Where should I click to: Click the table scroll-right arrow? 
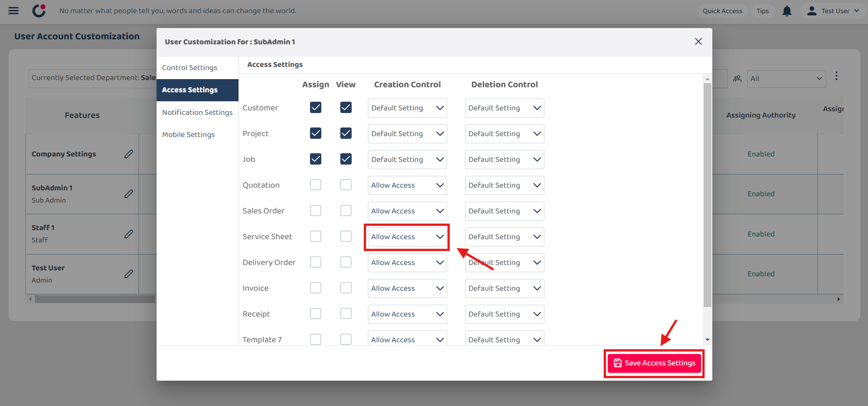[x=839, y=299]
